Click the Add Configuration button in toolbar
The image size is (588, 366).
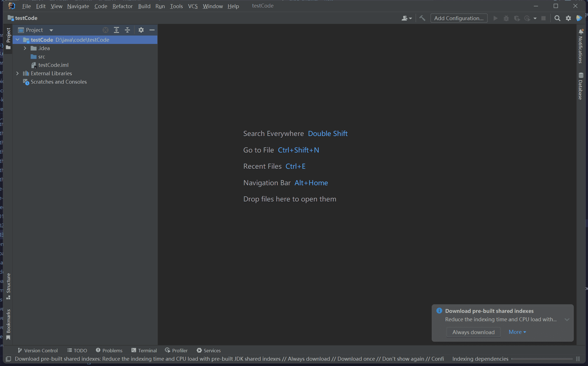point(459,18)
